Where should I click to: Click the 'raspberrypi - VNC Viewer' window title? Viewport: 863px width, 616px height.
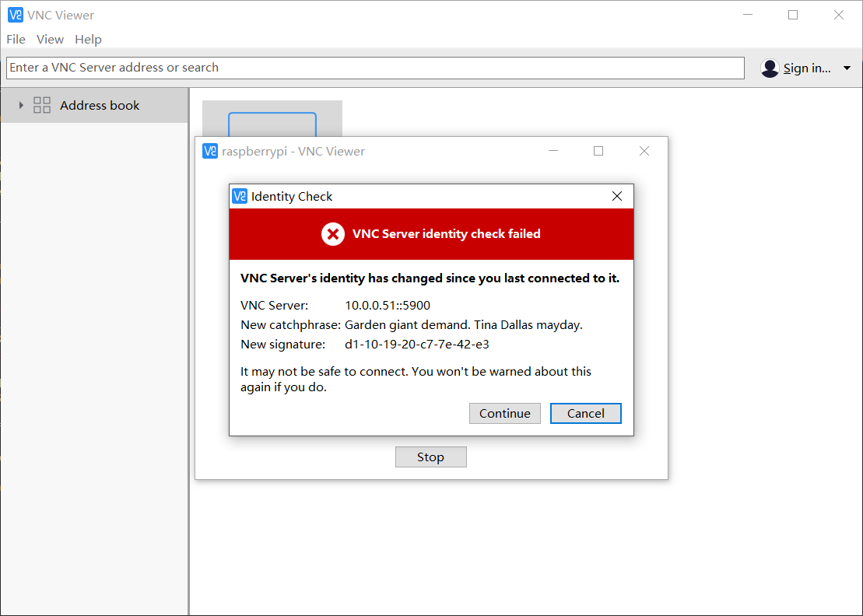pyautogui.click(x=293, y=151)
